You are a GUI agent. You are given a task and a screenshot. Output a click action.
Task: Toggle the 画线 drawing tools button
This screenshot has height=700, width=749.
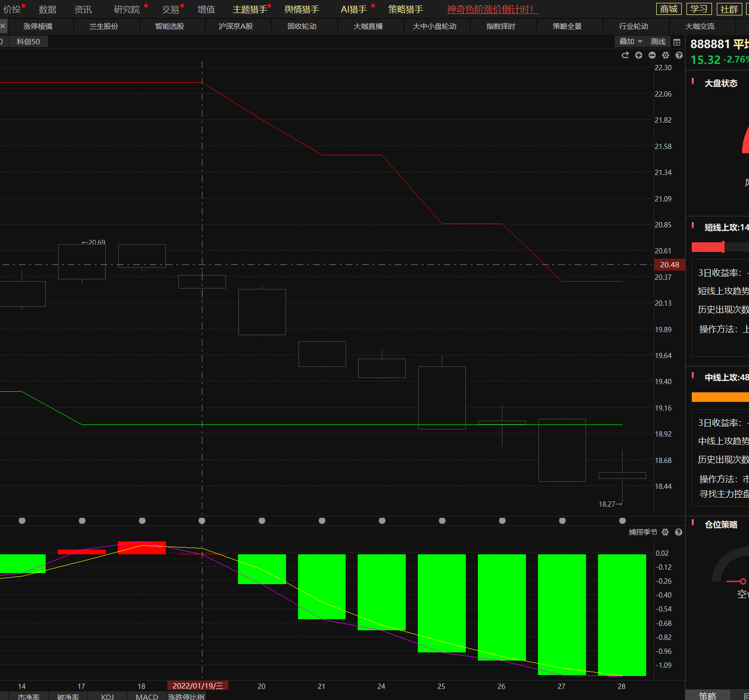658,42
